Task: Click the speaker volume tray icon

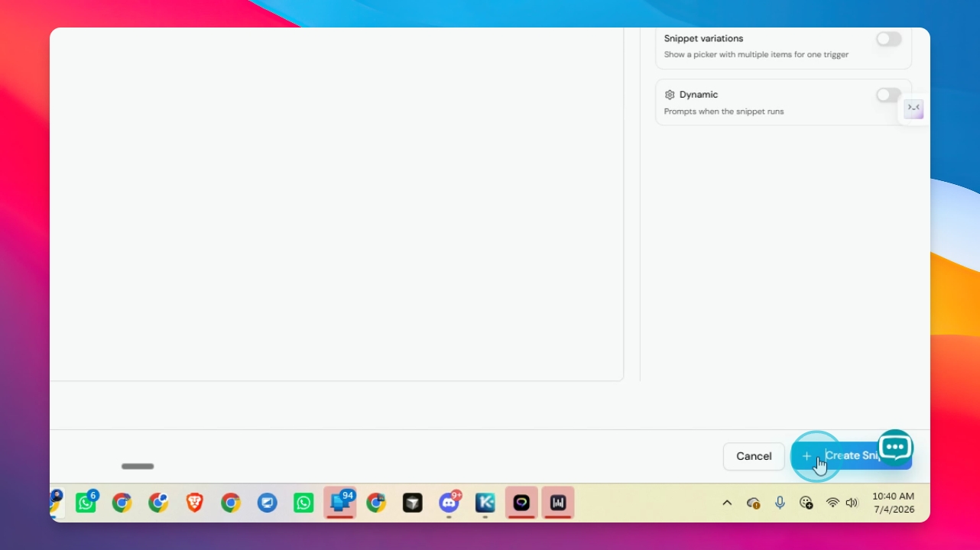Action: pyautogui.click(x=852, y=503)
